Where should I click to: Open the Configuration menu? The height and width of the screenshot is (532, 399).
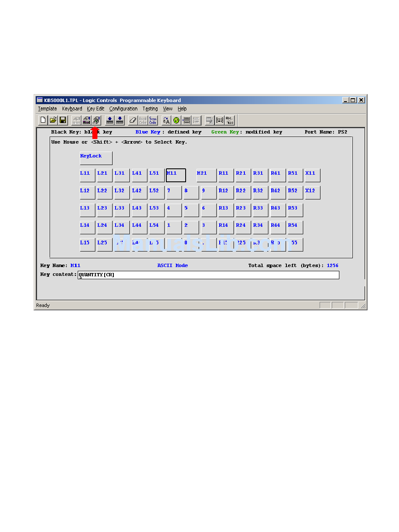point(123,109)
